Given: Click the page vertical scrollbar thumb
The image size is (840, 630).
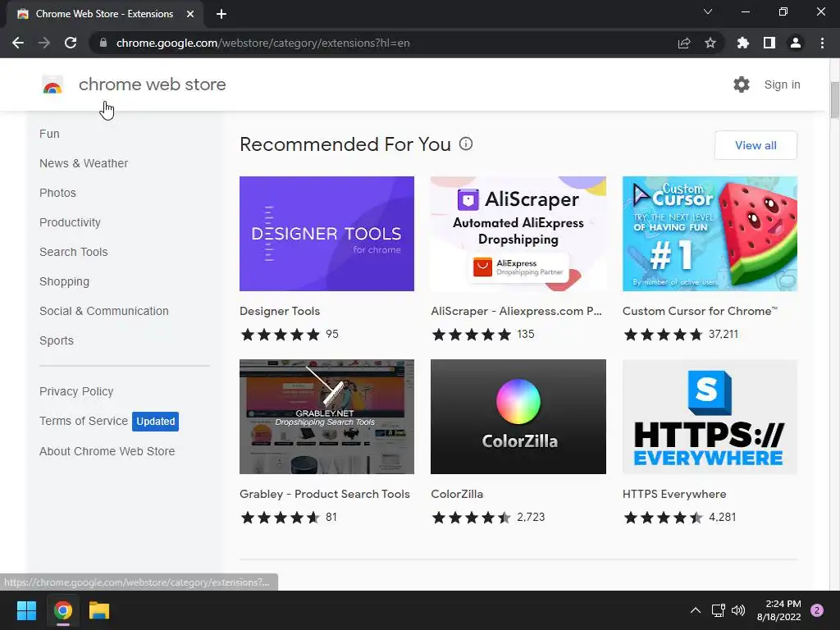Looking at the screenshot, I should click(x=834, y=100).
